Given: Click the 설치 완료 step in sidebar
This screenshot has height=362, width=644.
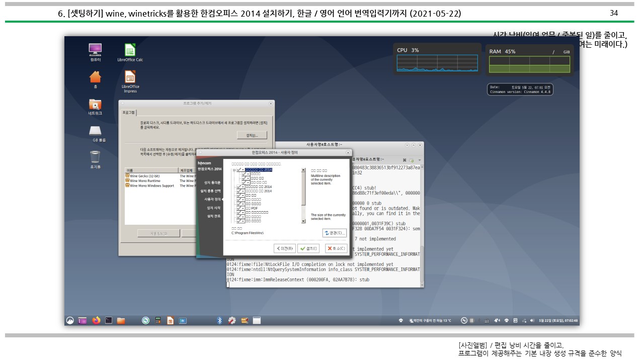Looking at the screenshot, I should coord(214,216).
